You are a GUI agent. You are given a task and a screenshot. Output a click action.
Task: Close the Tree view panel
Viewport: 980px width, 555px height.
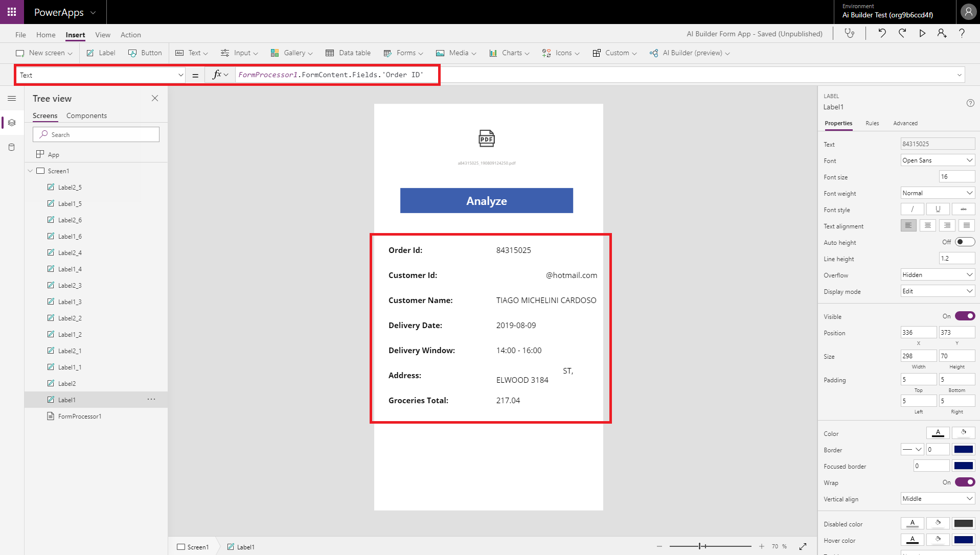click(155, 98)
